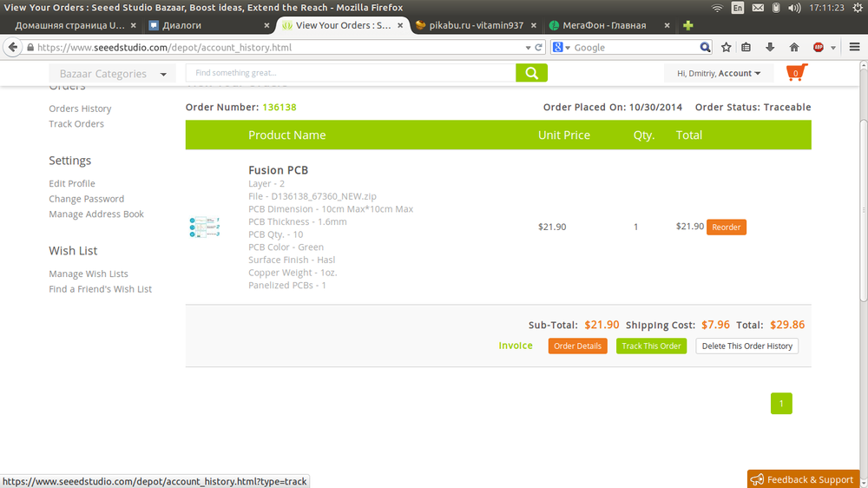Image resolution: width=868 pixels, height=488 pixels.
Task: Open the Orders History link
Action: coord(80,109)
